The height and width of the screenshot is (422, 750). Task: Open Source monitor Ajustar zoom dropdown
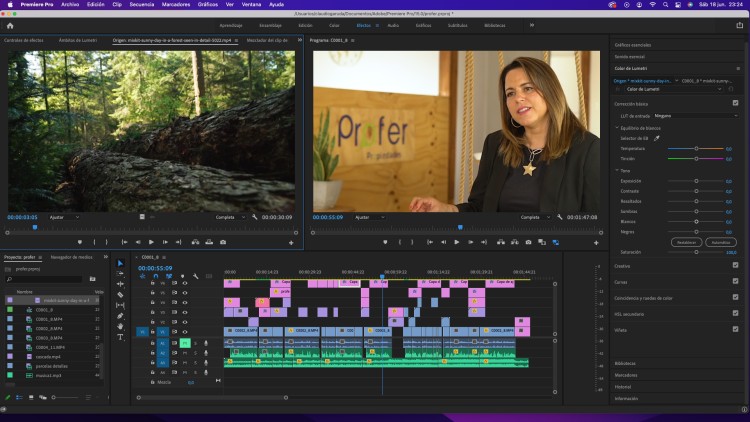64,217
